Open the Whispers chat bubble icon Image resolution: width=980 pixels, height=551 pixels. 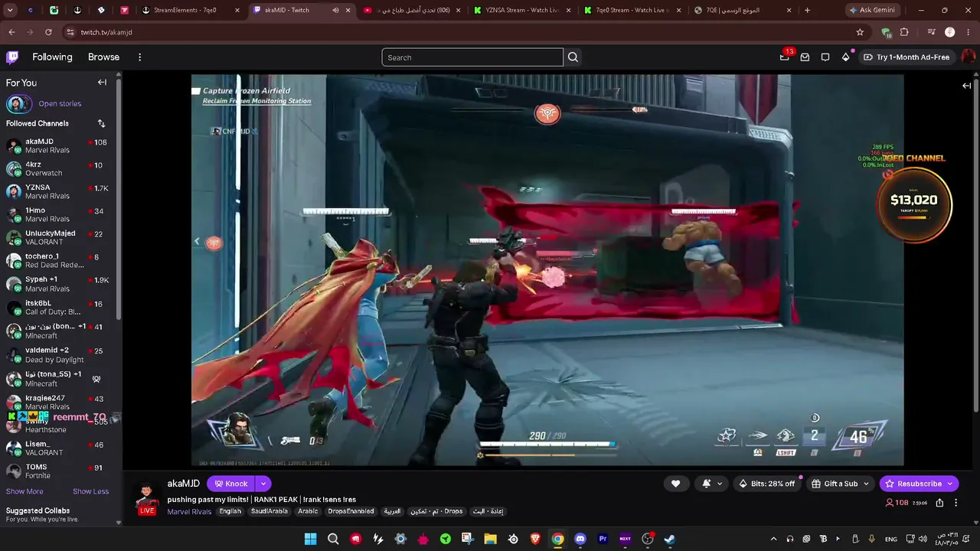coord(825,57)
